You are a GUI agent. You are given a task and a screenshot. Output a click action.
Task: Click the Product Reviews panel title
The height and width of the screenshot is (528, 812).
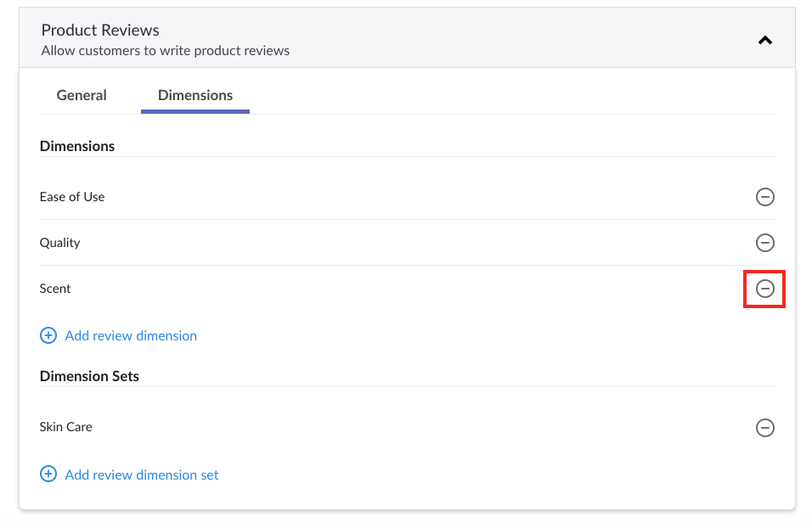click(100, 30)
